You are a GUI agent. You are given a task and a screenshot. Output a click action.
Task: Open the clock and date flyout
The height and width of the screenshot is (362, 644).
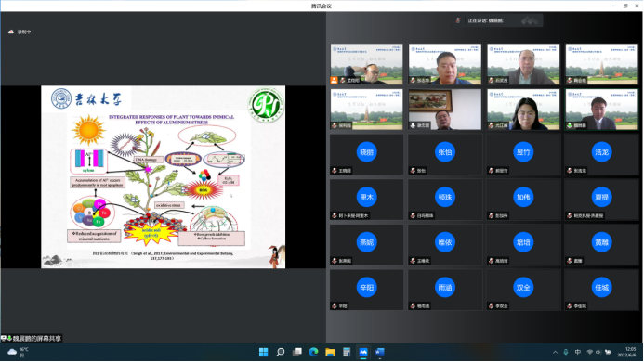click(x=626, y=352)
